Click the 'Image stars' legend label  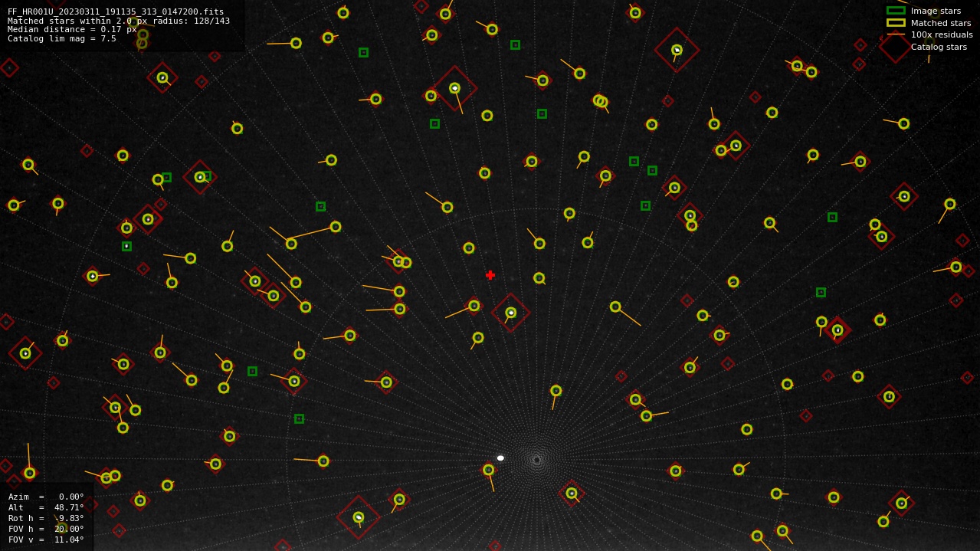[936, 11]
